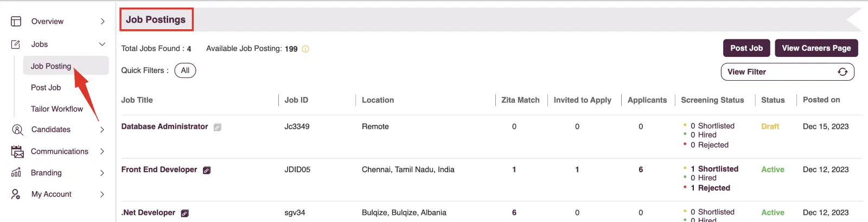868x222 pixels.
Task: Select the All quick filter chip
Action: point(185,70)
